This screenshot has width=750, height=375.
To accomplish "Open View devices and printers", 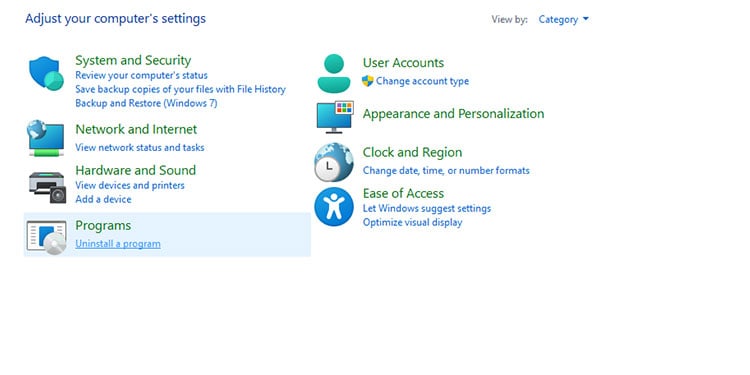I will 130,185.
